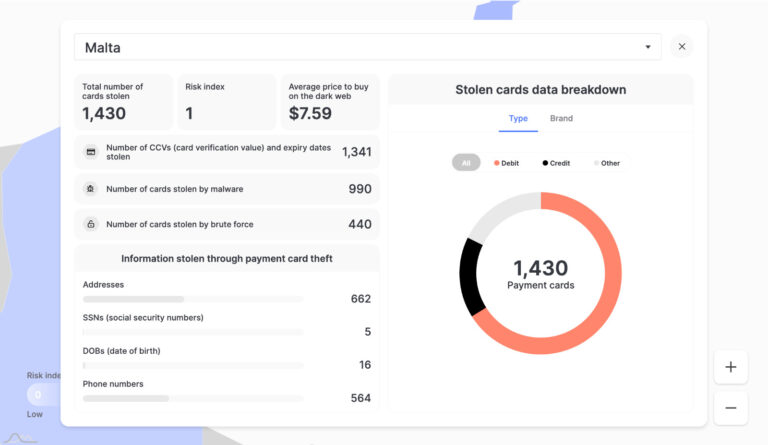Click the malware bug icon
The width and height of the screenshot is (768, 445).
tap(91, 188)
